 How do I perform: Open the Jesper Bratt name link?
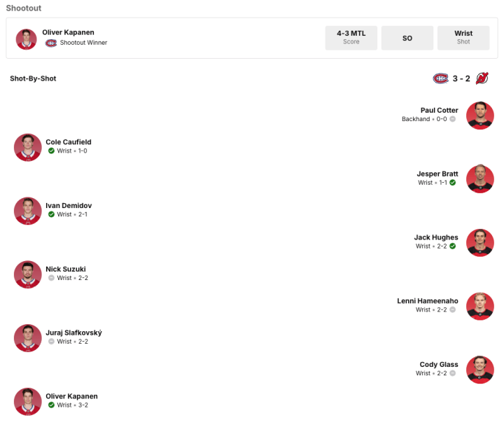point(437,174)
